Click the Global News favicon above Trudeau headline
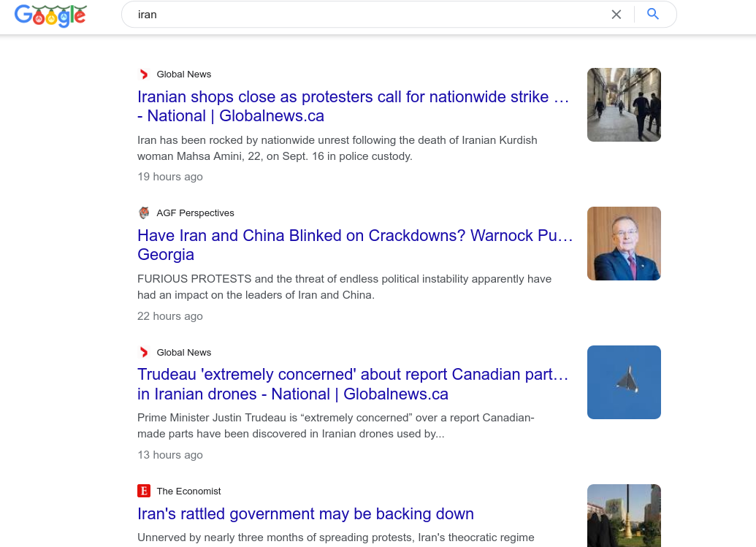This screenshot has height=547, width=756. [x=144, y=352]
